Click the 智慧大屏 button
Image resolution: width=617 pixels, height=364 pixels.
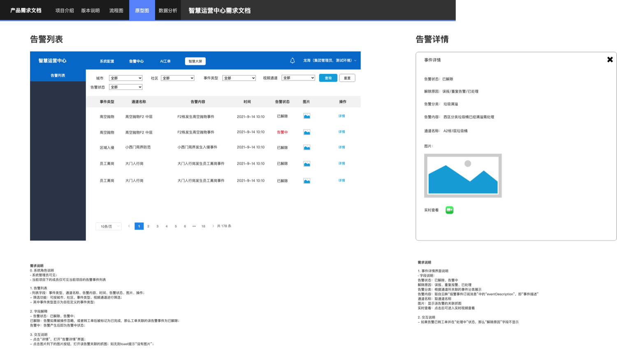tap(195, 61)
